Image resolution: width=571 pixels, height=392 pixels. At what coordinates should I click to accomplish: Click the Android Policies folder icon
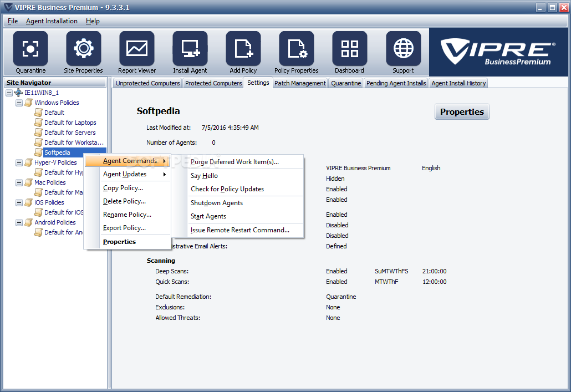[x=28, y=222]
